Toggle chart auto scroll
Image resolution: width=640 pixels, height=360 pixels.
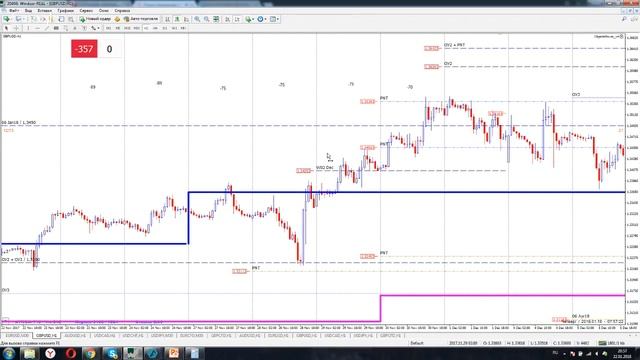tap(227, 19)
